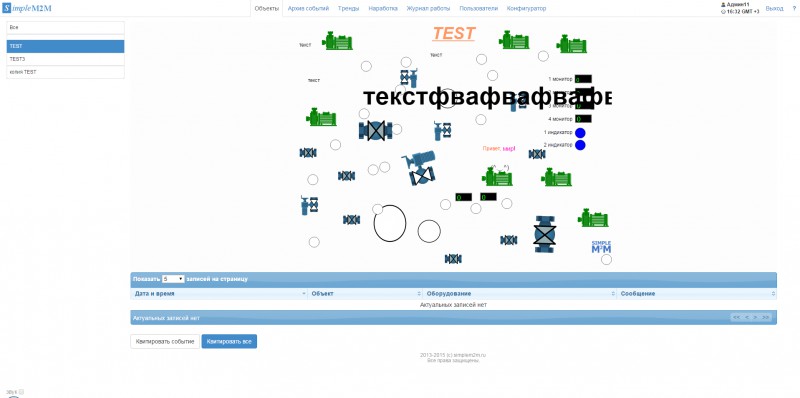Viewport: 800px width, 398px height.
Task: Click the '1 монитор' black display
Action: (583, 79)
